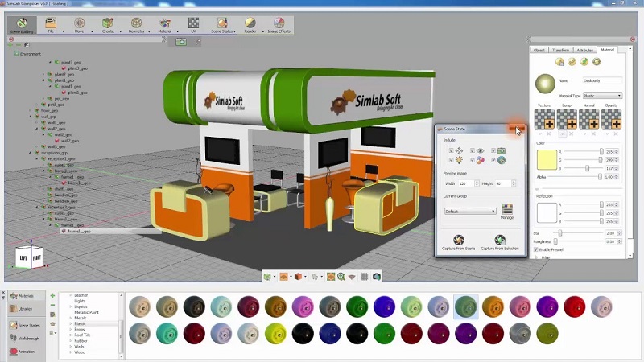Click the Walkthrough panel button
This screenshot has width=644, height=362.
(23, 338)
